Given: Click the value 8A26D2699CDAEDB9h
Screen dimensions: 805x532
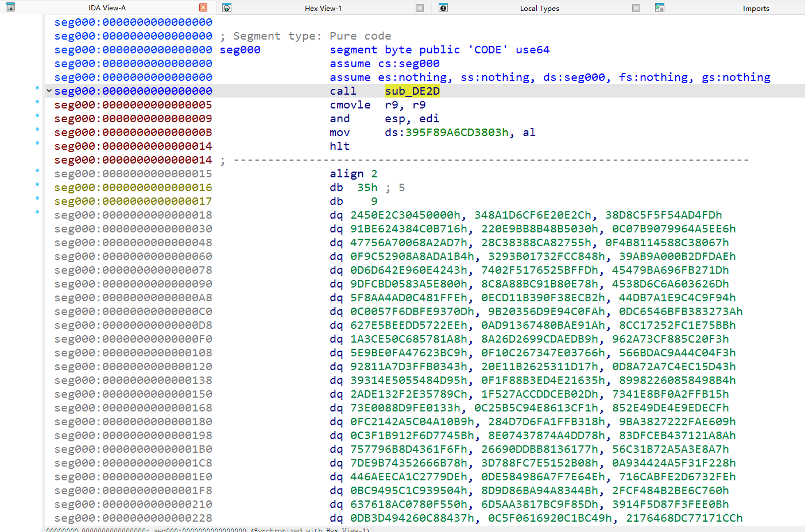Looking at the screenshot, I should tap(540, 339).
